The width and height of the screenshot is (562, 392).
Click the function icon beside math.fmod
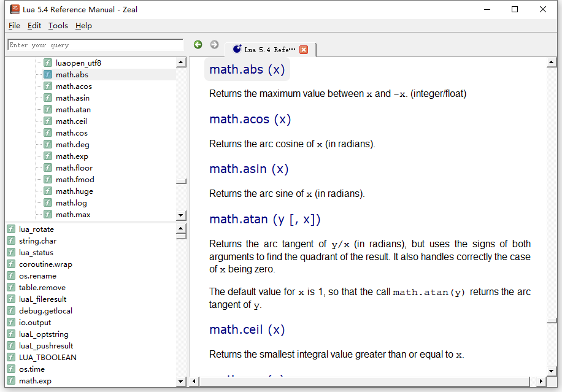(x=48, y=179)
